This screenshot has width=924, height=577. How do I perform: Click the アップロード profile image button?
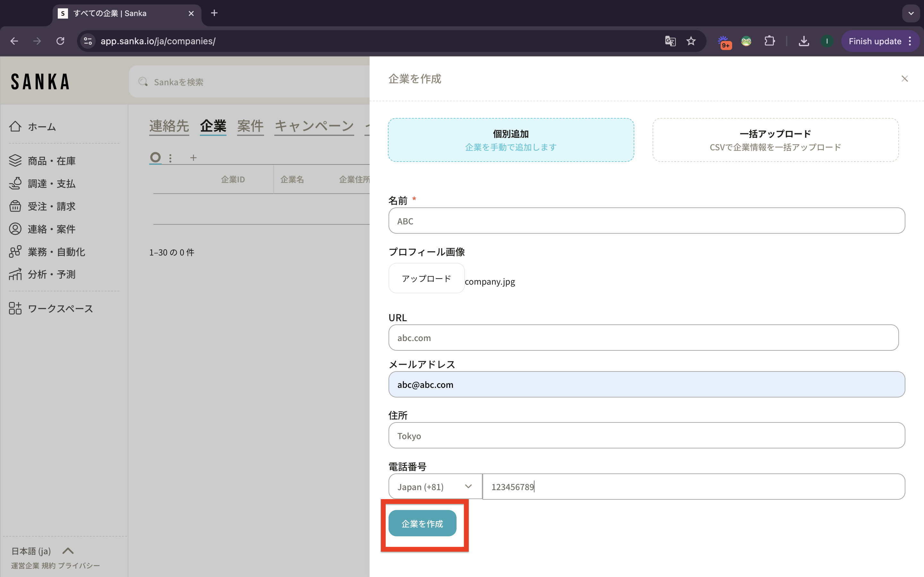point(426,279)
